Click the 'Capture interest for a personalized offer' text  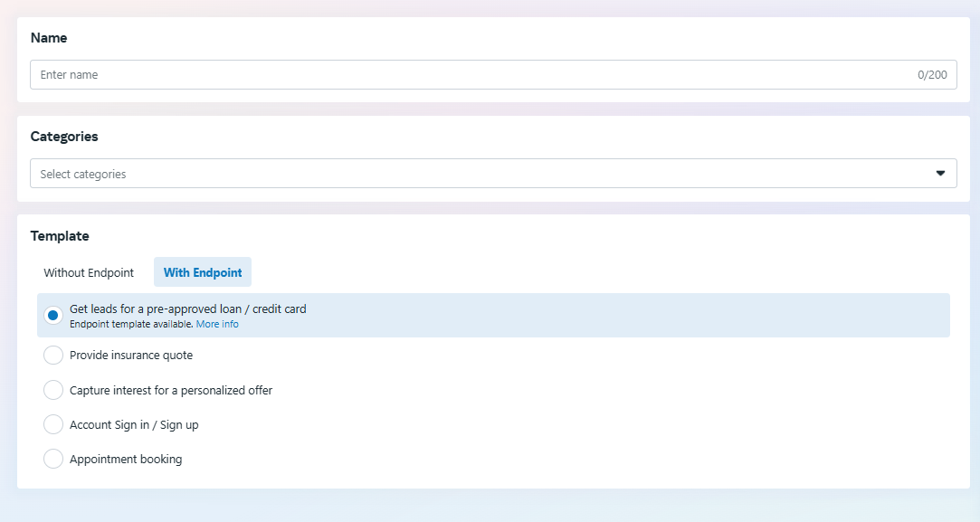[171, 391]
